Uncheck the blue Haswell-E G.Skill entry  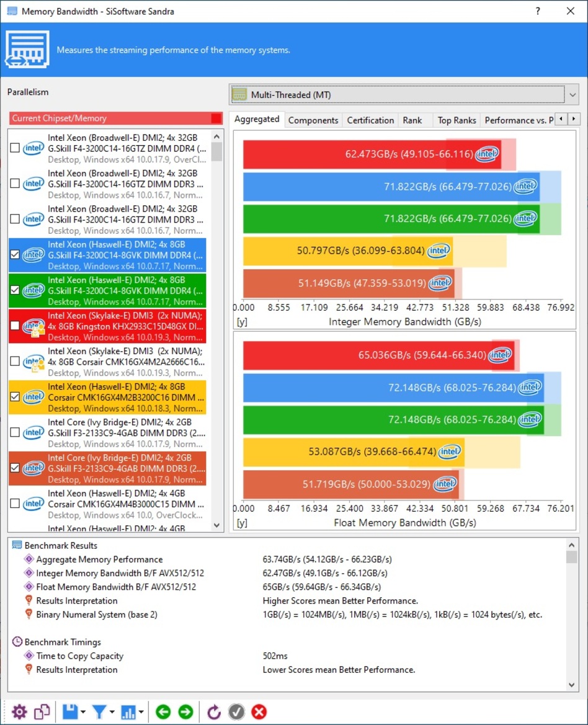(x=15, y=255)
